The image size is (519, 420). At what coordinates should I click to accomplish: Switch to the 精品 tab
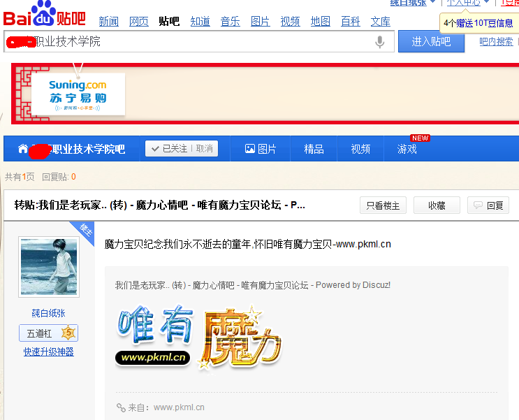click(314, 149)
